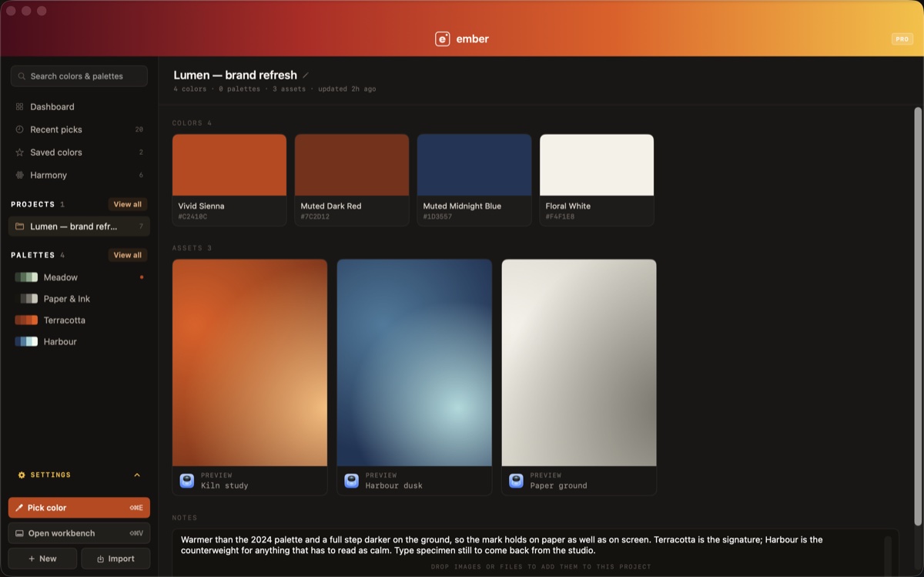Click the Preview app icon beside Harbour dusk
The image size is (924, 577).
click(x=352, y=481)
